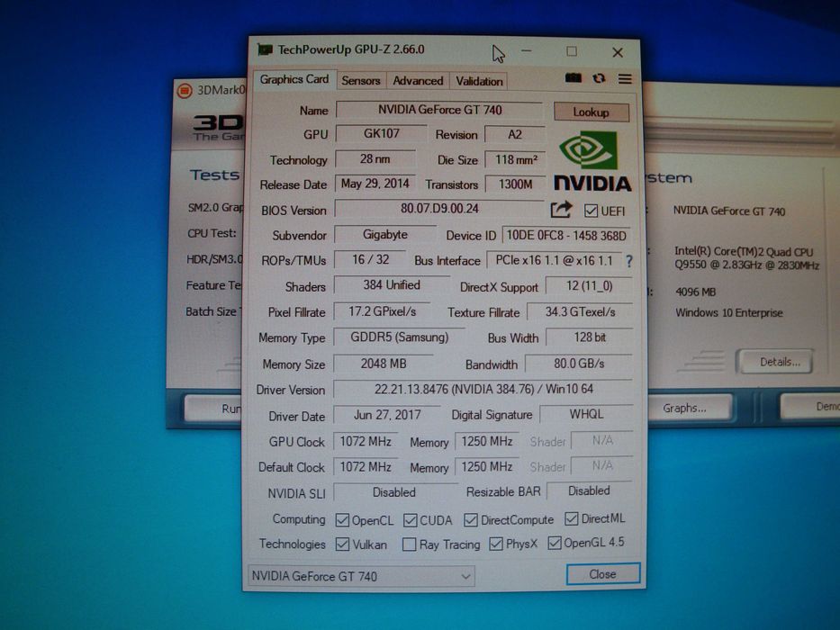Click the Subvendor value Gigabyte
This screenshot has width=840, height=630.
(385, 235)
